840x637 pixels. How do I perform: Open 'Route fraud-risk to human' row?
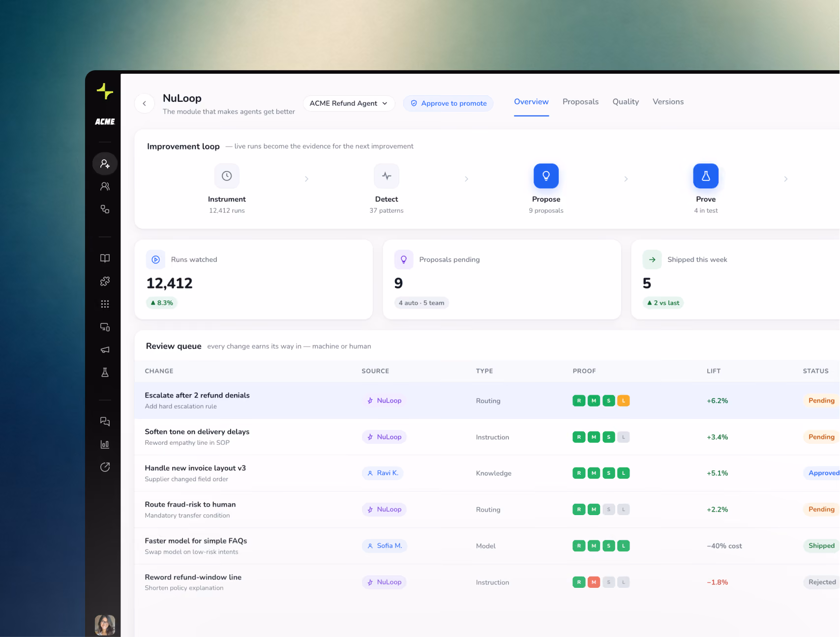click(x=487, y=510)
